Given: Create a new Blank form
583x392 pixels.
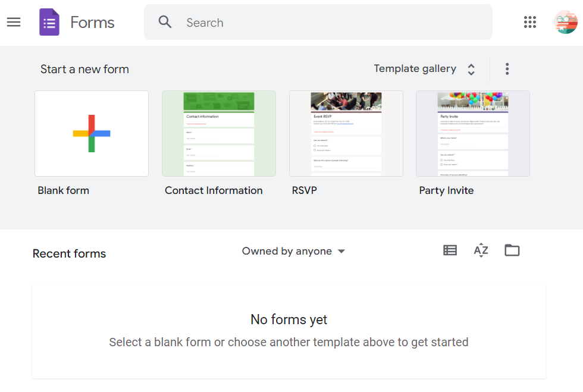Looking at the screenshot, I should (x=92, y=134).
